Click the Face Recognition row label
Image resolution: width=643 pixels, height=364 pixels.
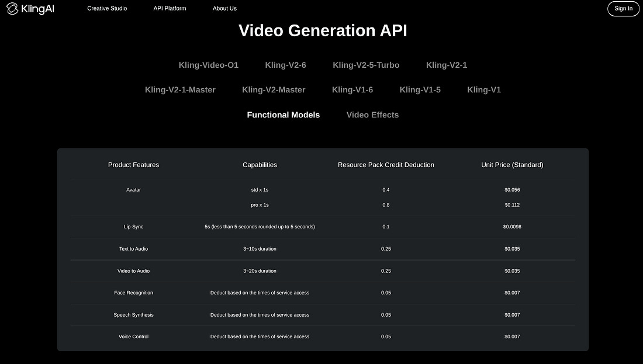[x=133, y=293]
